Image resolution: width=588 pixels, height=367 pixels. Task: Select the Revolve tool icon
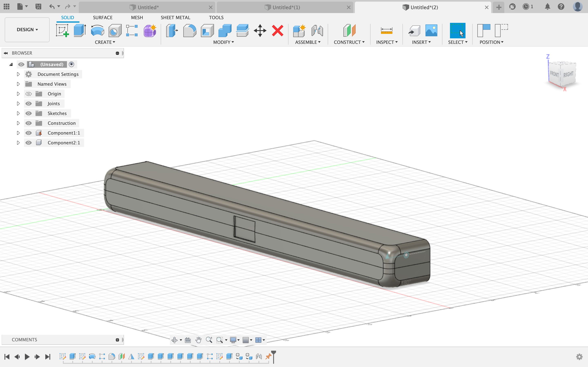click(x=97, y=31)
